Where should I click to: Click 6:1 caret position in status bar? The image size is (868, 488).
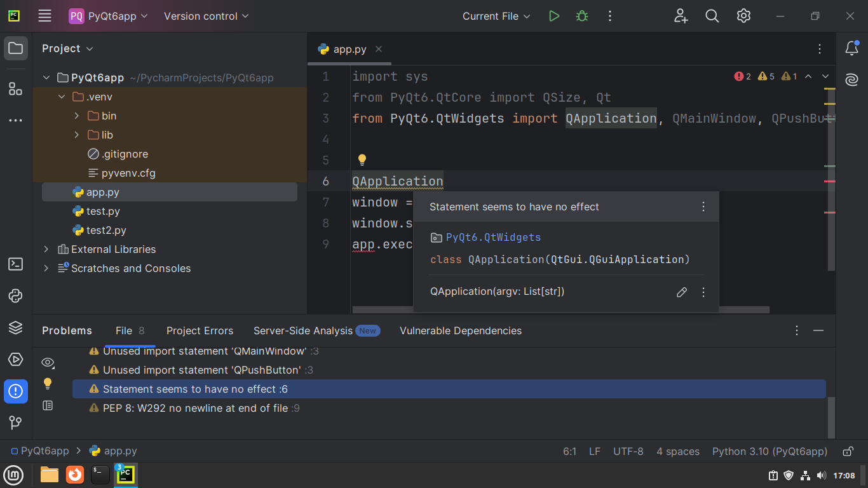[x=569, y=451]
